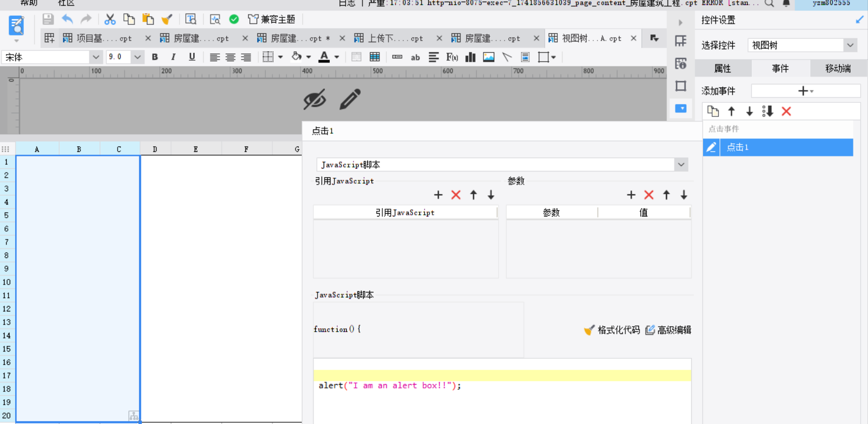868x424 pixels.
Task: Open the 选择控件 视图树 dropdown
Action: [850, 46]
